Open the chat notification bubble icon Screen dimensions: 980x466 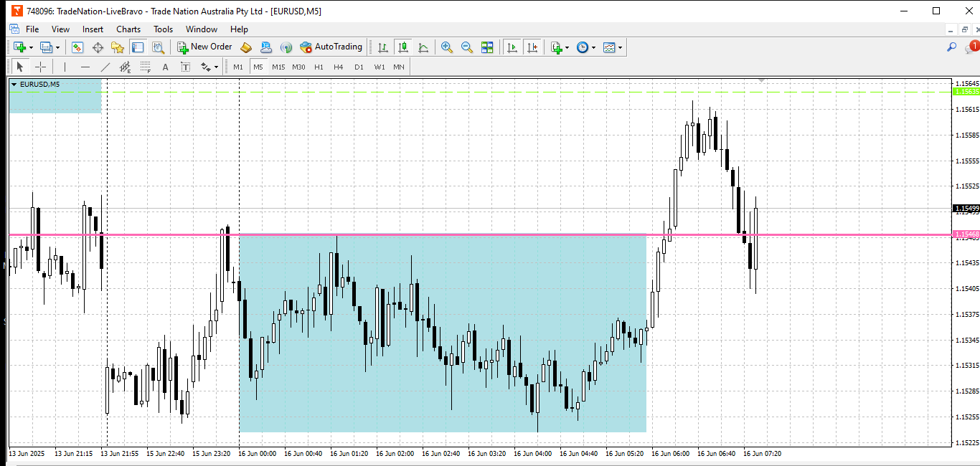971,47
